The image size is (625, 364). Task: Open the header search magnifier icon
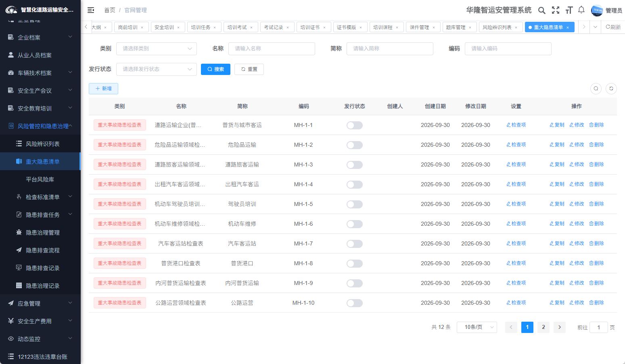tap(542, 10)
